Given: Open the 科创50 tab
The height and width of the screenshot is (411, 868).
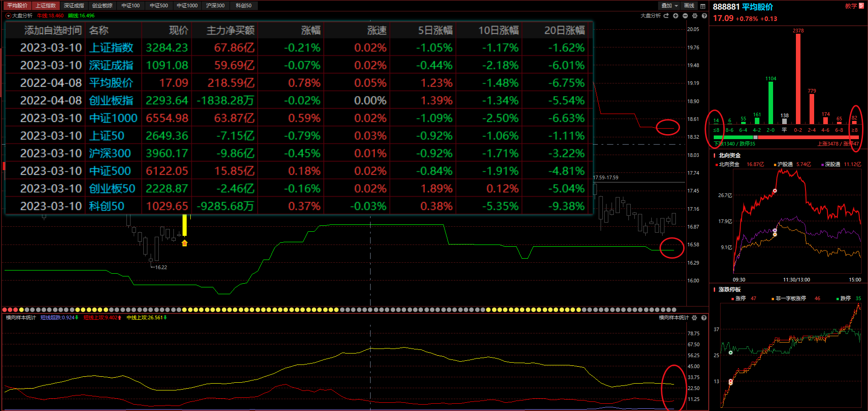Looking at the screenshot, I should (x=244, y=5).
